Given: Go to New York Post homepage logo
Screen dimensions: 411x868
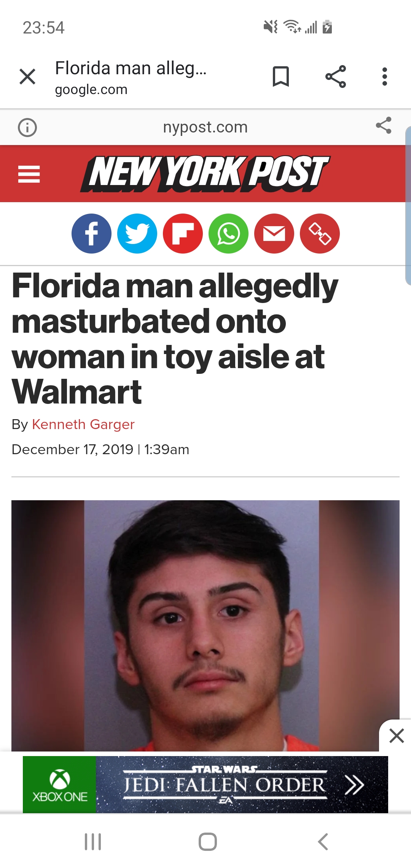Looking at the screenshot, I should [205, 174].
